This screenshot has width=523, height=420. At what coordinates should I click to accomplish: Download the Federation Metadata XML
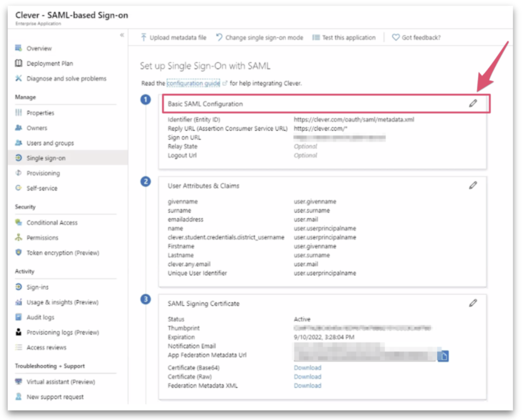307,385
